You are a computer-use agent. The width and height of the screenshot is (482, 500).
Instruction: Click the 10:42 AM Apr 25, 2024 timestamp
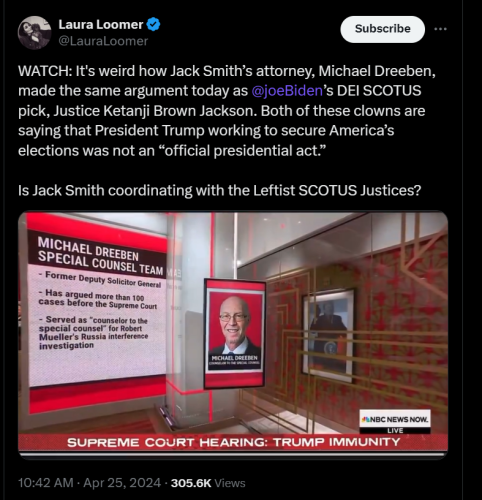89,483
